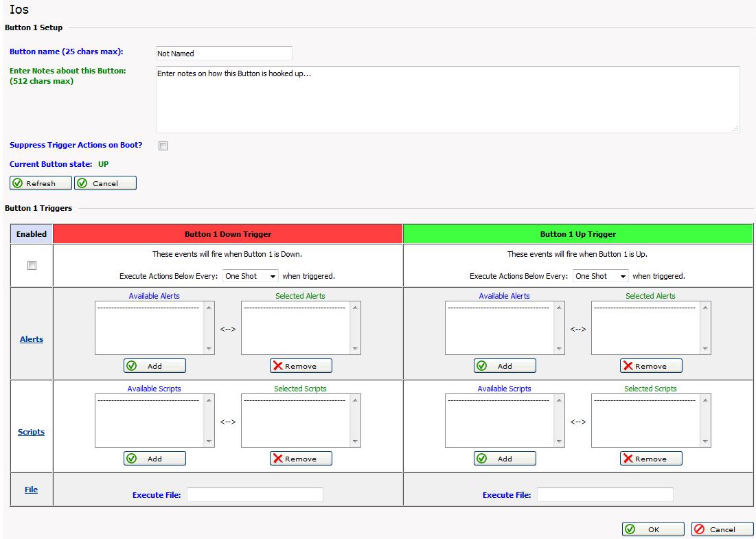Add script in Button 1 Down Trigger
The image size is (756, 539).
point(154,459)
